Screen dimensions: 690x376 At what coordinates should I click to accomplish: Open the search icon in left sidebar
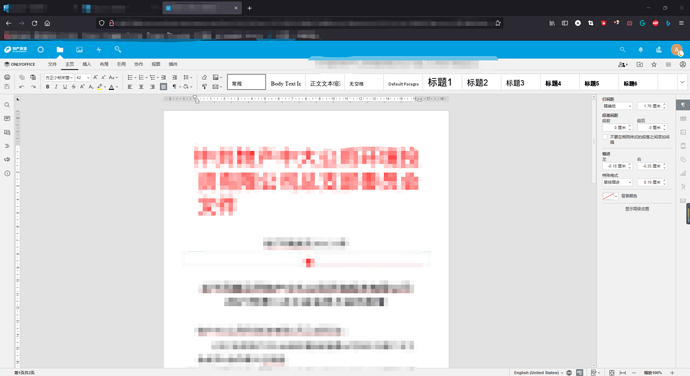(7, 105)
